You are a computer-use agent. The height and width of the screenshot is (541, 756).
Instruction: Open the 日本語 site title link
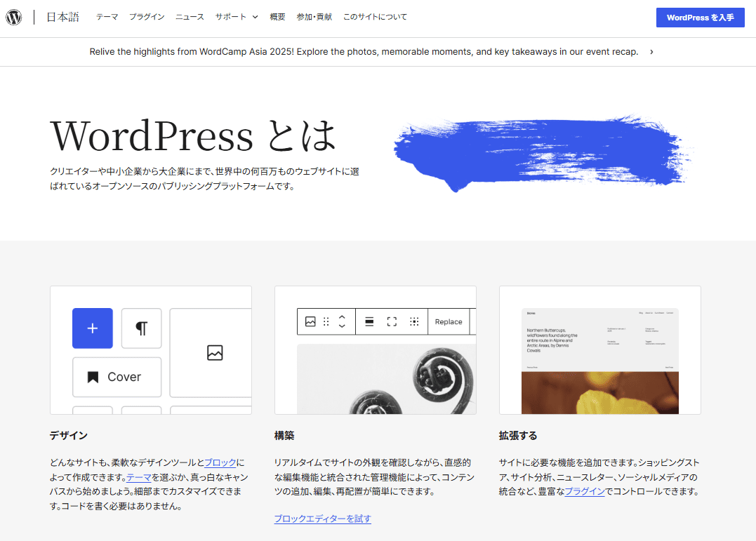[62, 18]
